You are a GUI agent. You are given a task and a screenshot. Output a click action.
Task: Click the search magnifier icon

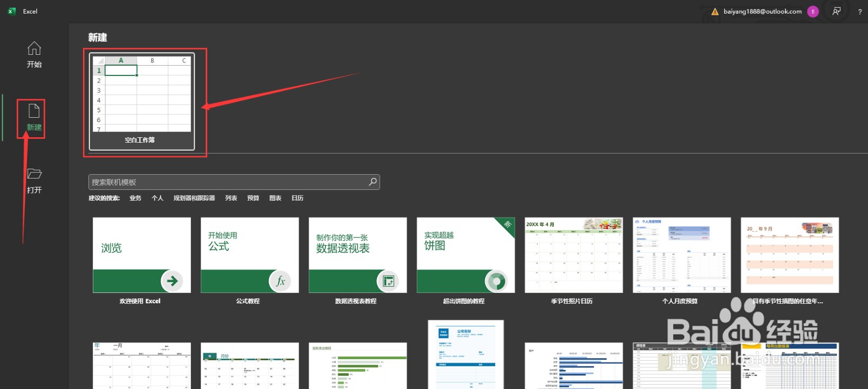tap(373, 182)
